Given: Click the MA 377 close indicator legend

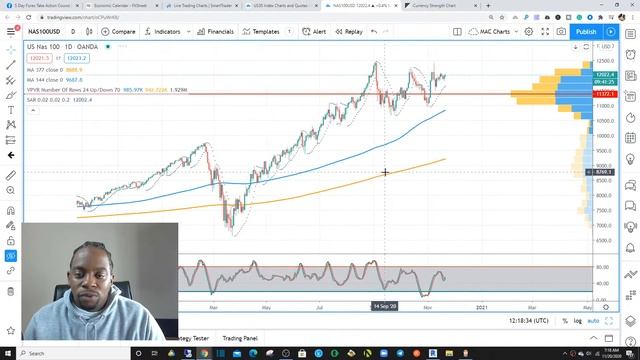Looking at the screenshot, I should [54, 70].
